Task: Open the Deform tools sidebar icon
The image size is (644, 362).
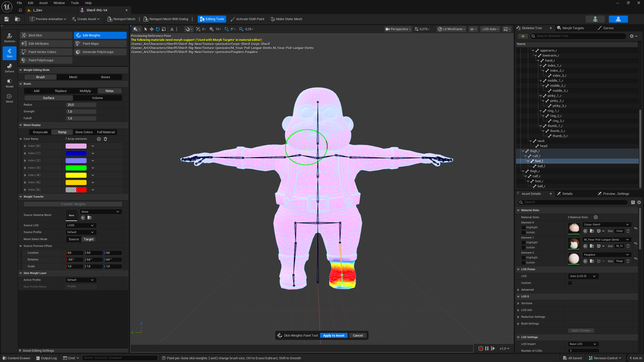Action: tap(9, 68)
